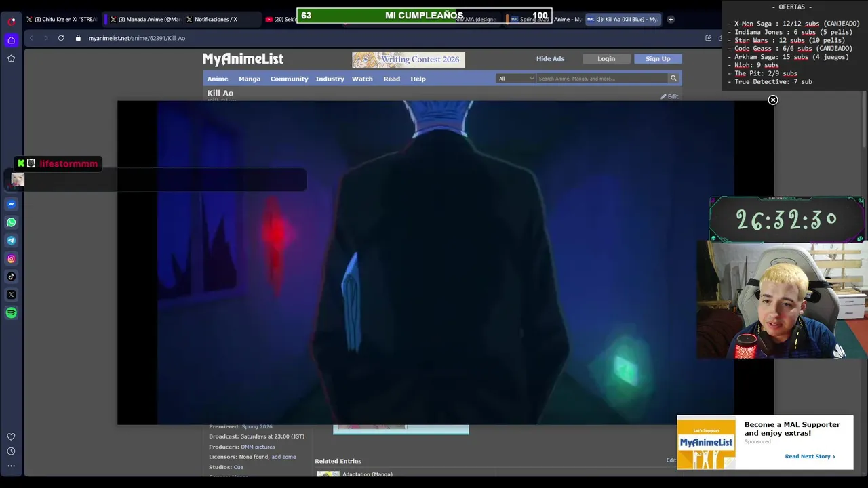The width and height of the screenshot is (868, 488).
Task: Open the Industry menu
Action: tap(330, 79)
